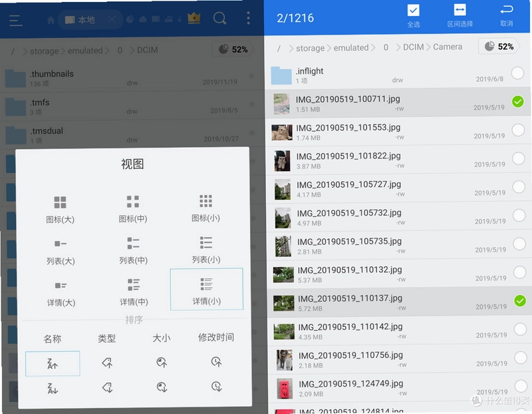
Task: Switch to small icon view (图标小)
Action: 206,208
